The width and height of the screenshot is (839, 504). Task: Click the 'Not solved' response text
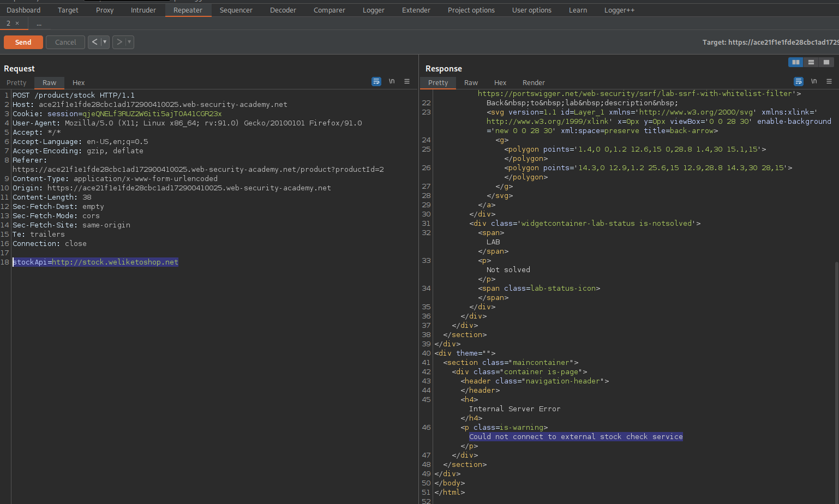point(508,270)
